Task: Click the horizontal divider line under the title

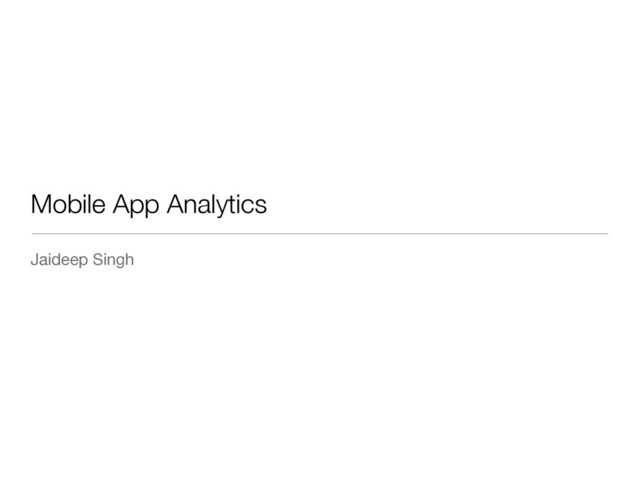Action: click(x=320, y=234)
